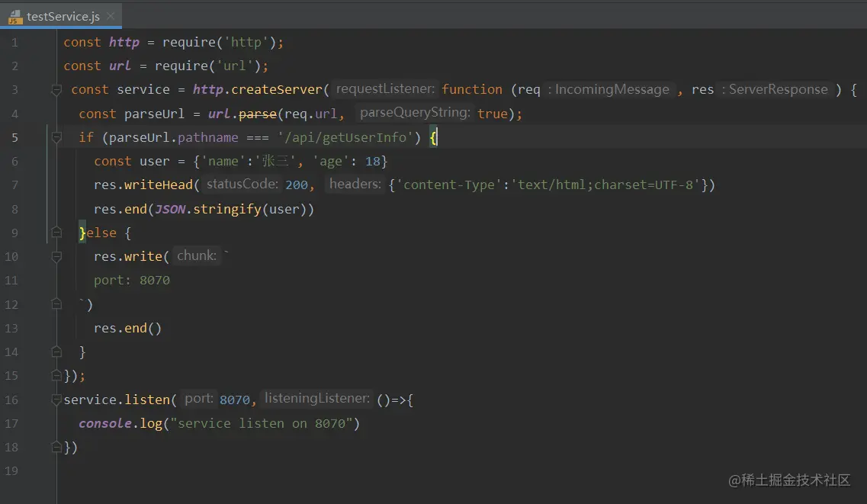Image resolution: width=867 pixels, height=504 pixels.
Task: Click console on line 17
Action: (x=105, y=423)
